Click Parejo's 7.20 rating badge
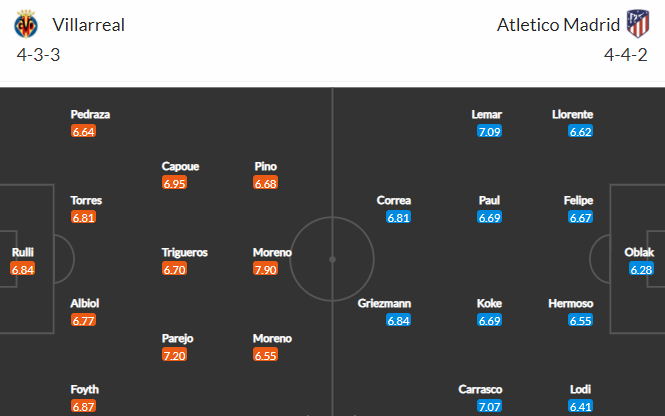This screenshot has width=665, height=416. [174, 355]
